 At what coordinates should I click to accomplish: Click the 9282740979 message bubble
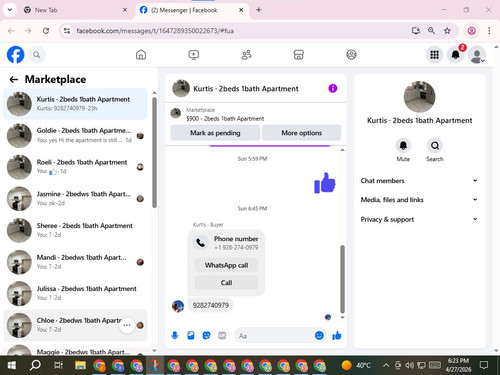coord(211,305)
